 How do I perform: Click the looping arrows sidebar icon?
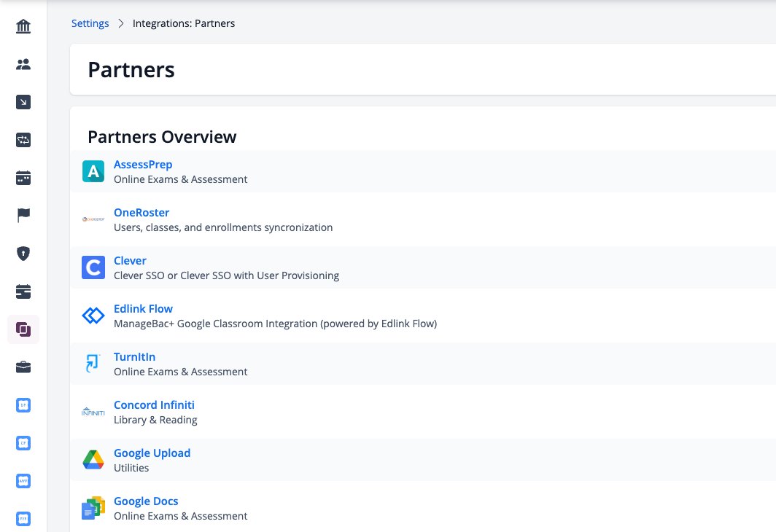pos(23,140)
